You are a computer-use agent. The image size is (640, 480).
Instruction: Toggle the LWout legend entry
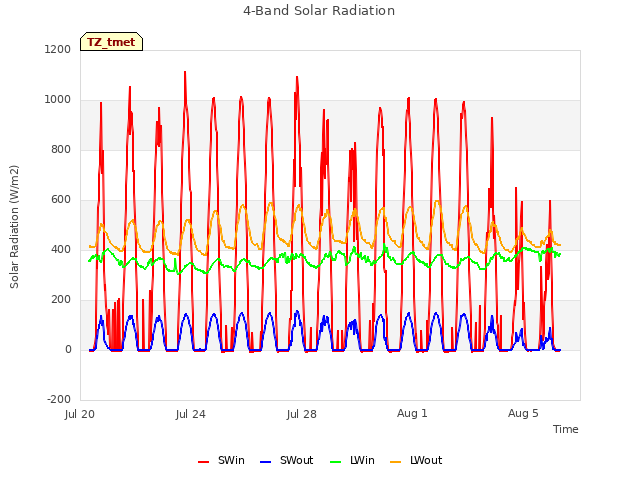tap(416, 460)
